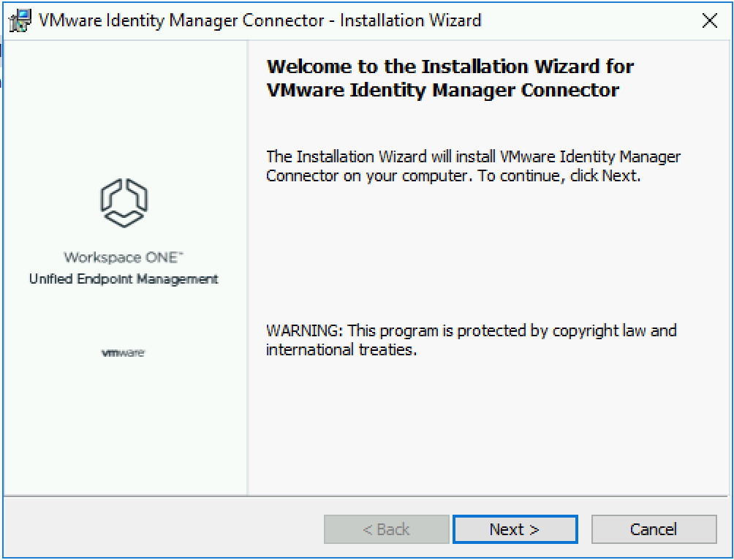Click the 'Workspace ONE' text
Image resolution: width=734 pixels, height=560 pixels.
click(124, 257)
